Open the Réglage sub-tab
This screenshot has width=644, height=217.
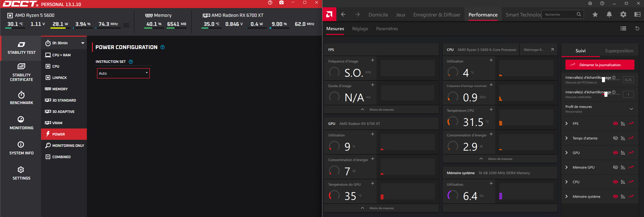coord(360,29)
